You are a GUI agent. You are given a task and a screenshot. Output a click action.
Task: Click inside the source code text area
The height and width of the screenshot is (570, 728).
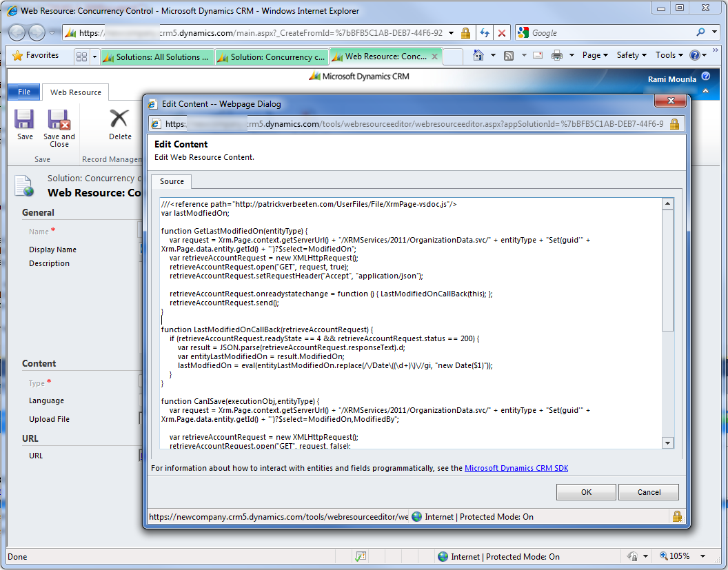pyautogui.click(x=411, y=323)
